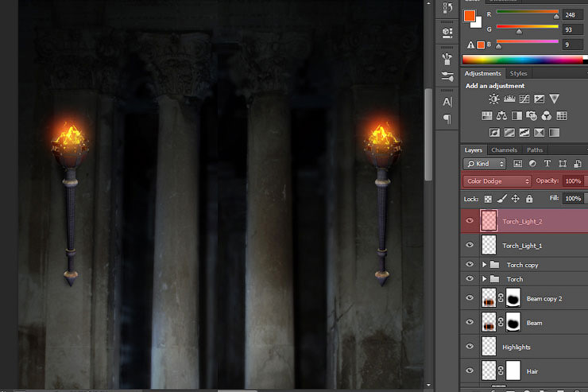Click the Vibrance adjustment triangle icon
Viewport: 588px width, 392px height.
tap(555, 99)
